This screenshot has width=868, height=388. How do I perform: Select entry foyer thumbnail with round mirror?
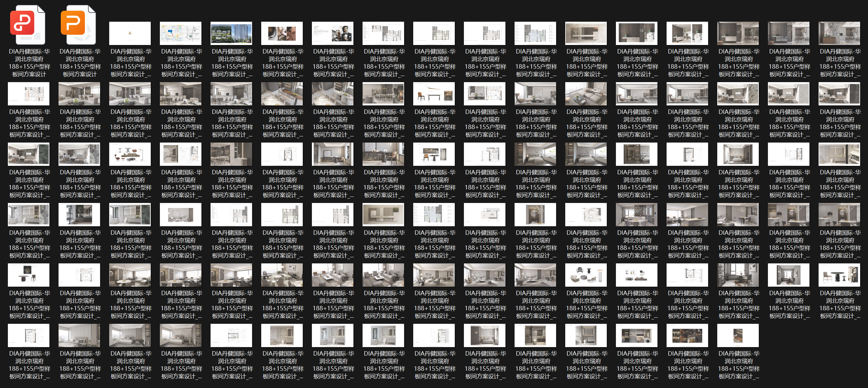click(x=535, y=215)
